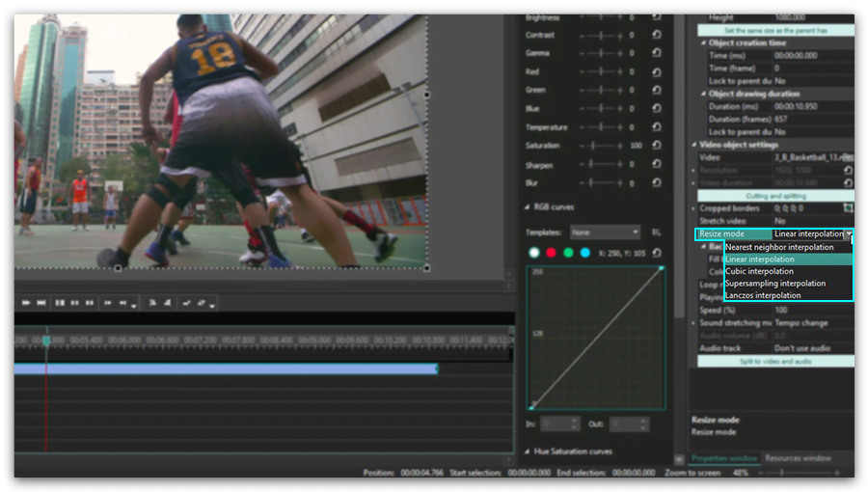Click the Zoom to screen slider
The image size is (868, 492).
pyautogui.click(x=800, y=473)
